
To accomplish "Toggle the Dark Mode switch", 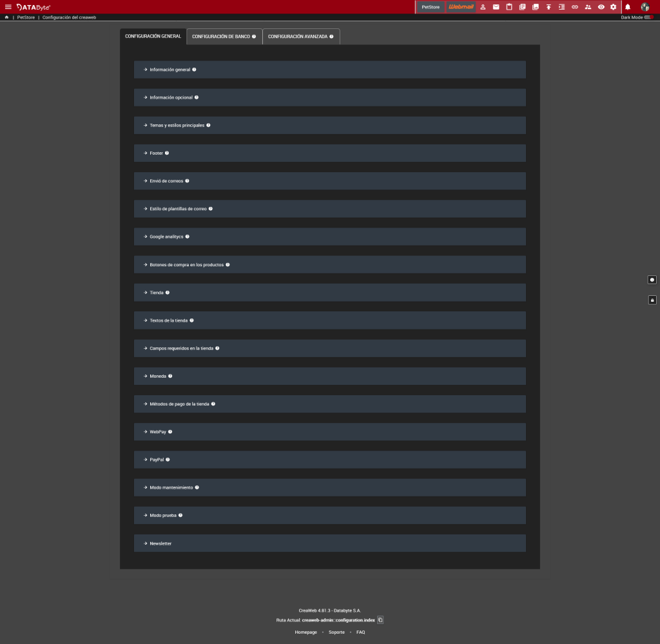I will point(648,17).
